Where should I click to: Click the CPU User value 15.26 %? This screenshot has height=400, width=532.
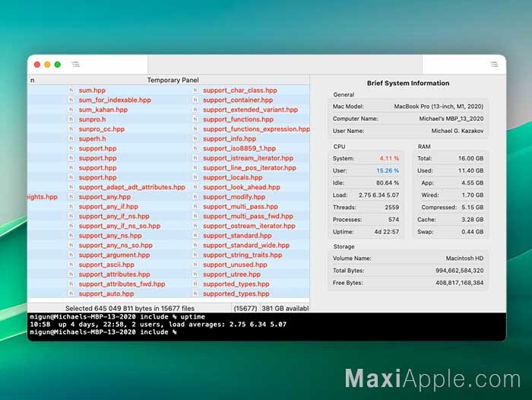pos(388,170)
